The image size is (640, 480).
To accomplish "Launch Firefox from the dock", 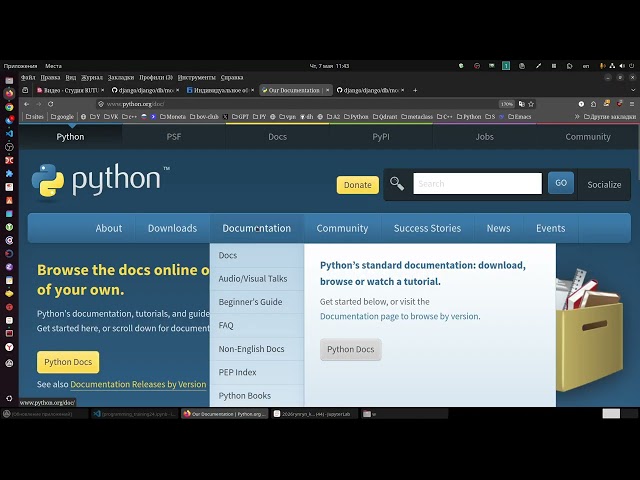I will [x=9, y=93].
